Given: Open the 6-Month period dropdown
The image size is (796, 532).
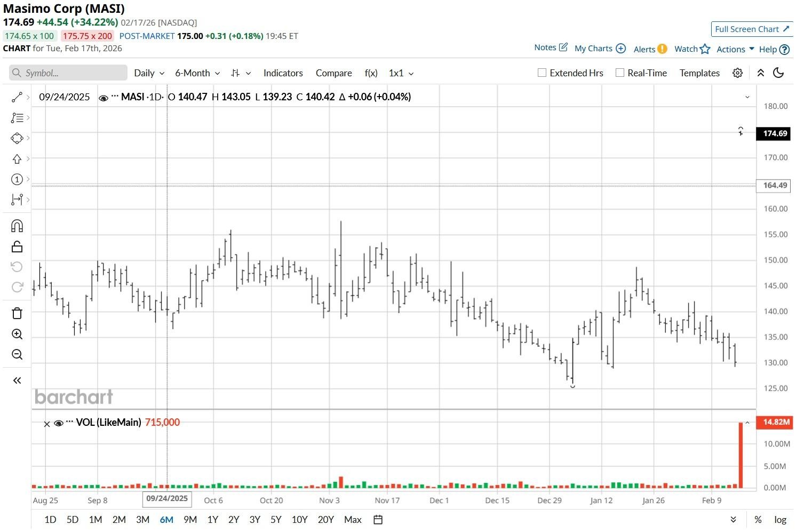Looking at the screenshot, I should point(197,73).
